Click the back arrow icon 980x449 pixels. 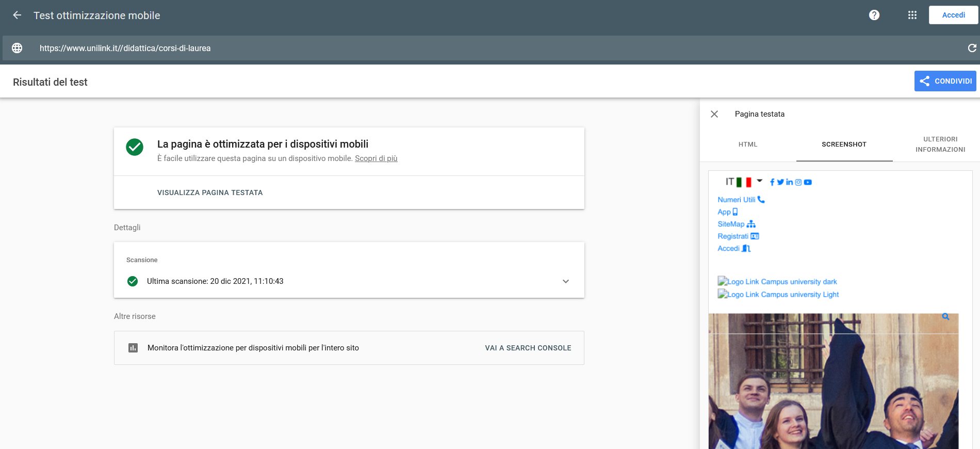tap(17, 15)
